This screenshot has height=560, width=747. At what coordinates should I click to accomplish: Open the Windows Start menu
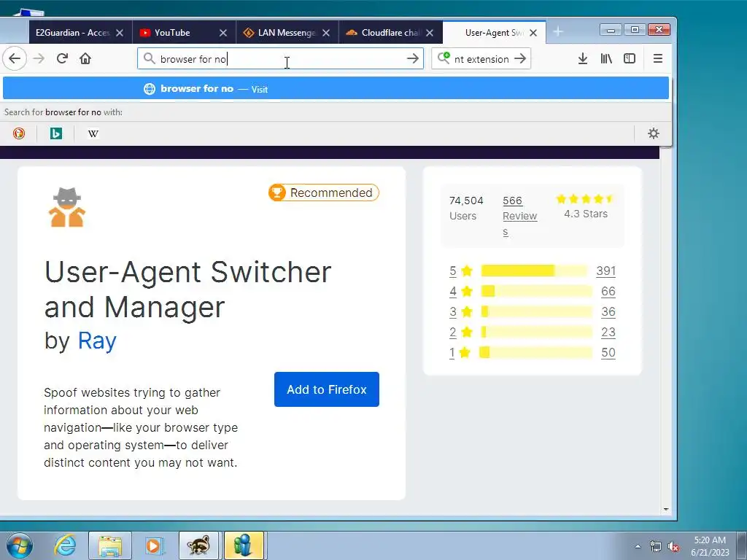point(18,545)
